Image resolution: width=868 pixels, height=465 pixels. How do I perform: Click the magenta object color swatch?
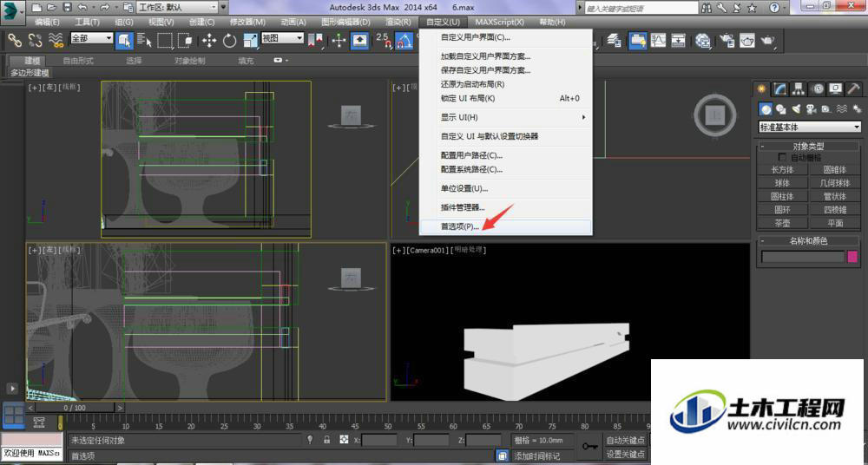(852, 256)
